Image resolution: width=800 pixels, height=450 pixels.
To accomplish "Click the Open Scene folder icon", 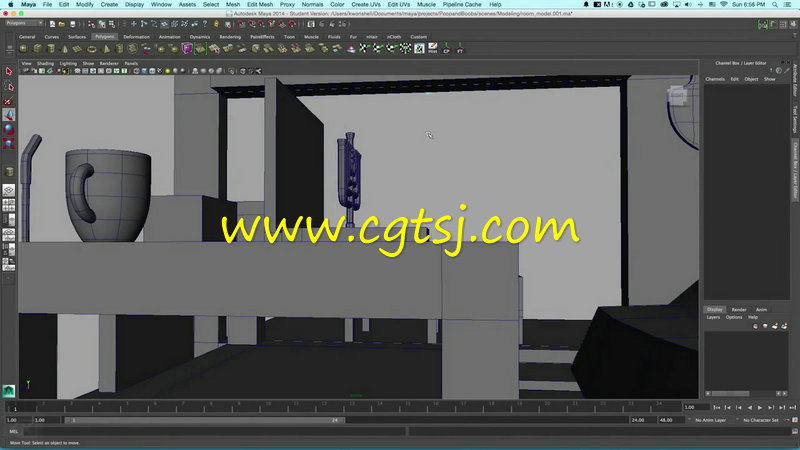I will [62, 24].
